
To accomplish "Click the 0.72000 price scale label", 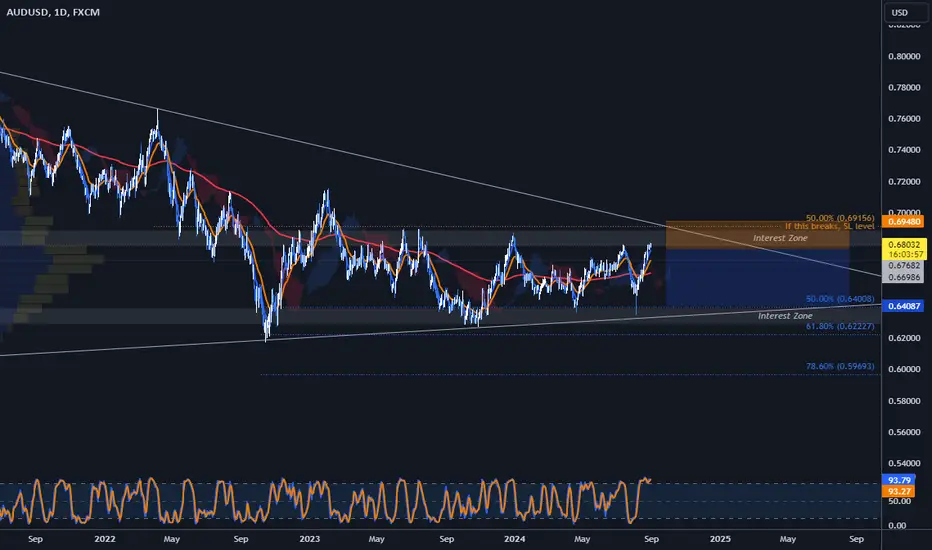I will 904,181.
